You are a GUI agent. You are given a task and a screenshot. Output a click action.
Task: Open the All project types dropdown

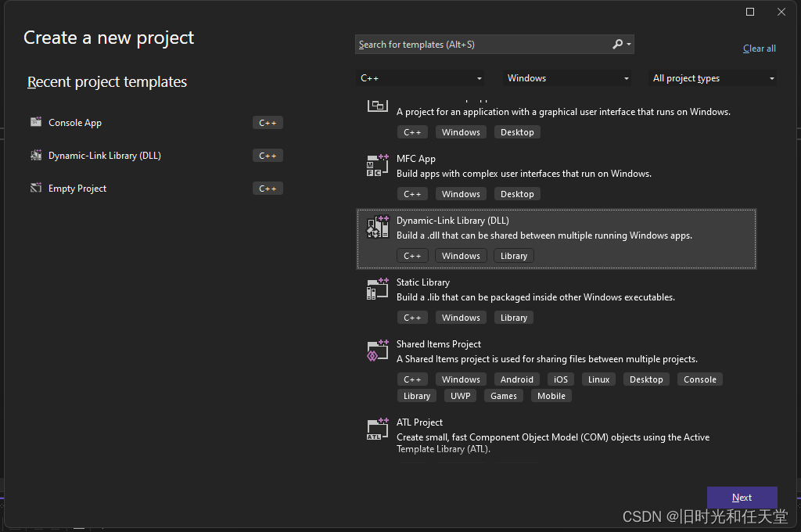tap(713, 78)
